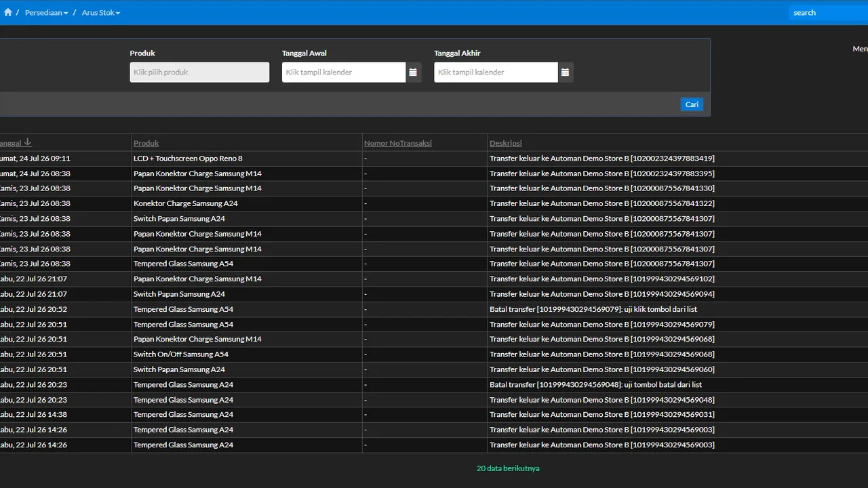Click the Tanggal Akhir filter label
Image resolution: width=868 pixels, height=488 pixels.
coord(457,53)
